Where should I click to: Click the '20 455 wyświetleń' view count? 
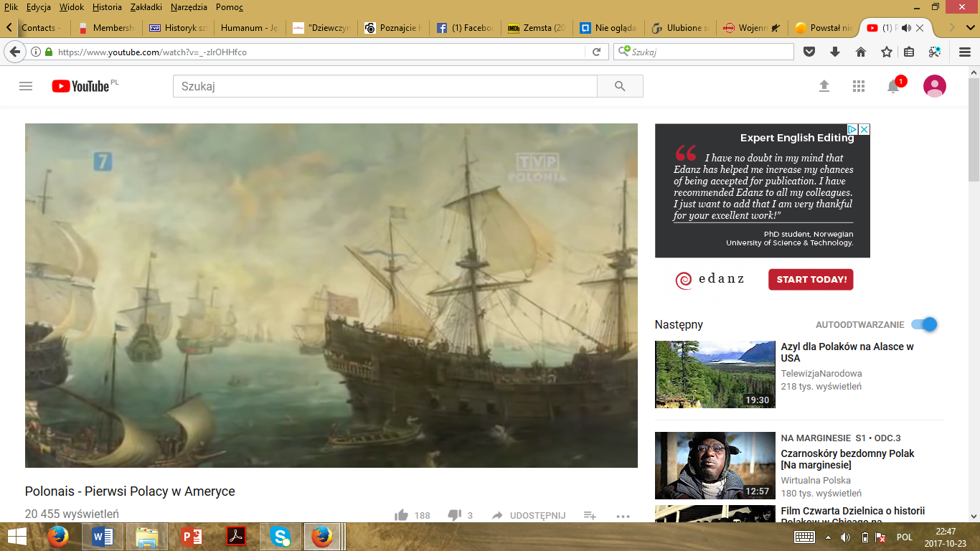72,514
